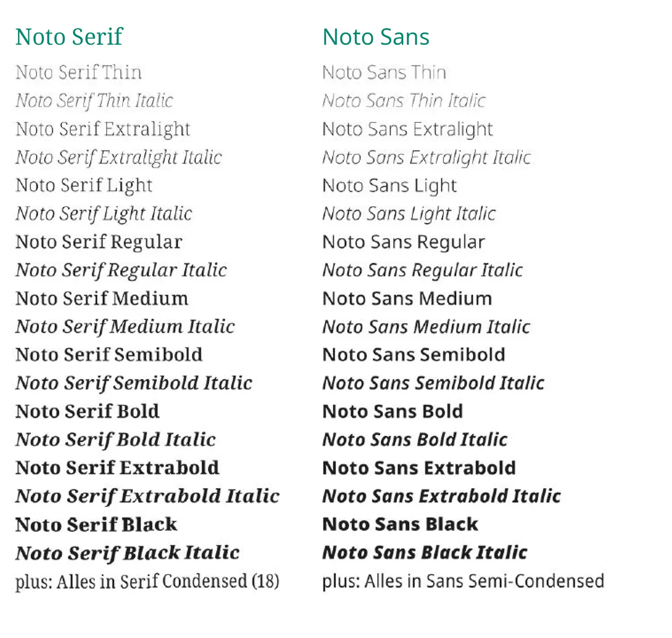Click the Noto Sans Medium line
The image size is (672, 638).
pyautogui.click(x=407, y=299)
